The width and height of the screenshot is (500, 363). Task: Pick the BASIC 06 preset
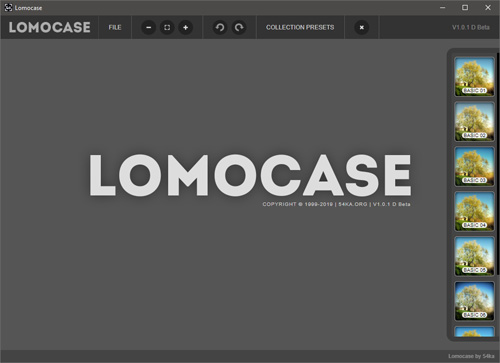click(474, 301)
